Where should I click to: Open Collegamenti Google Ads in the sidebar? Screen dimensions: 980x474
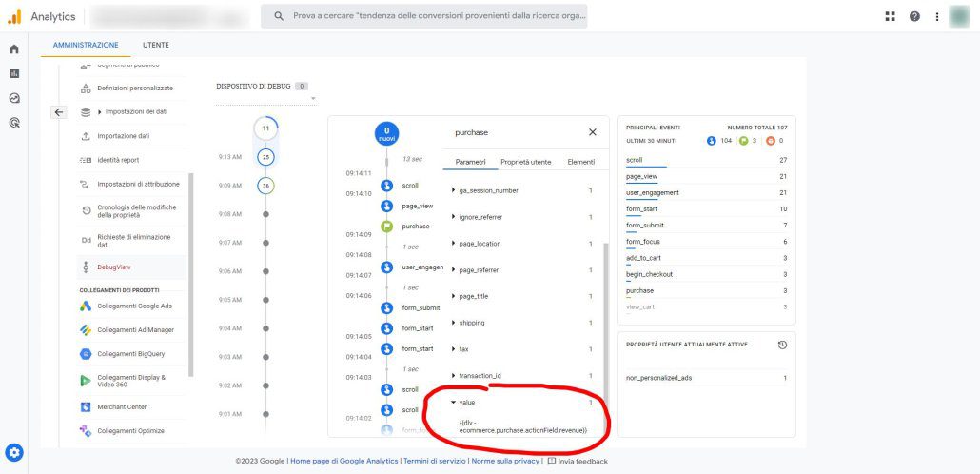135,306
